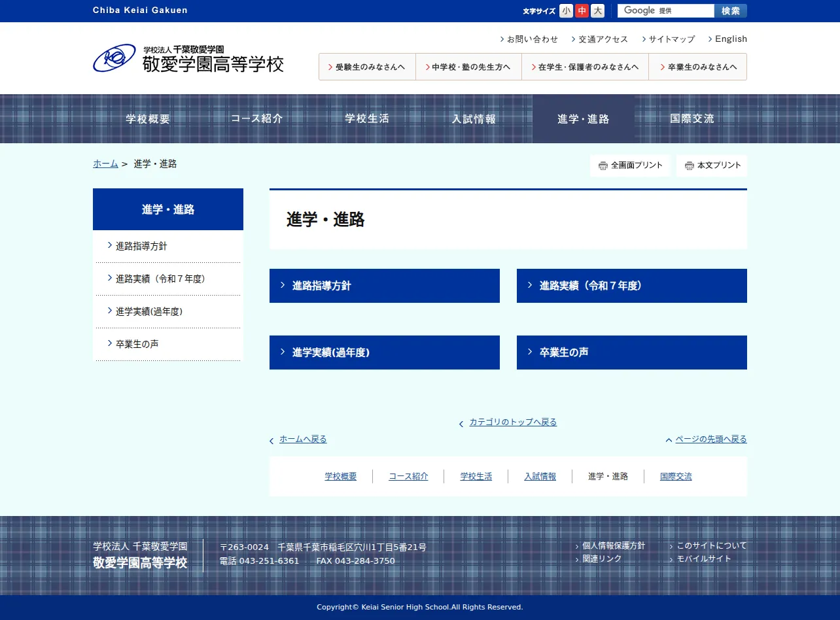Open 卒業生の声 in the sidebar

click(168, 345)
